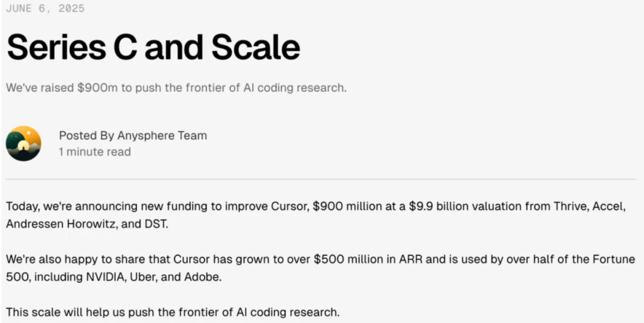644x323 pixels.
Task: Click 'Adobe' in the company list
Action: pyautogui.click(x=203, y=277)
